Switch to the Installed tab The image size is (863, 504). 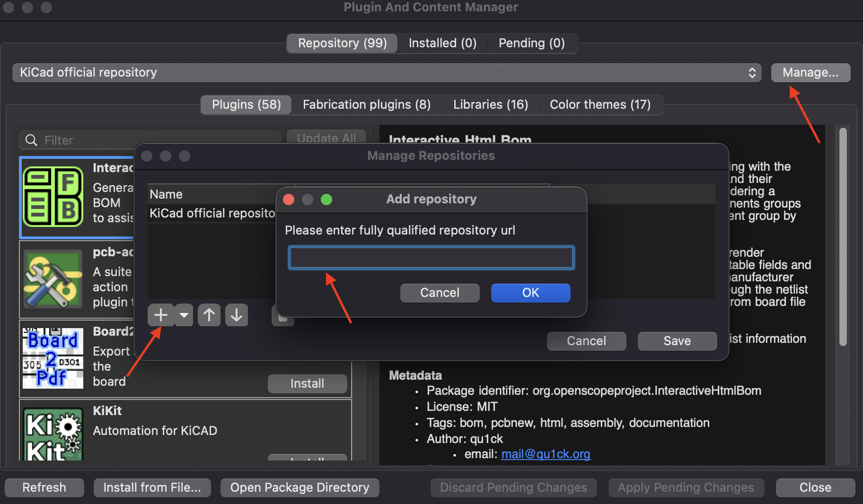tap(442, 43)
